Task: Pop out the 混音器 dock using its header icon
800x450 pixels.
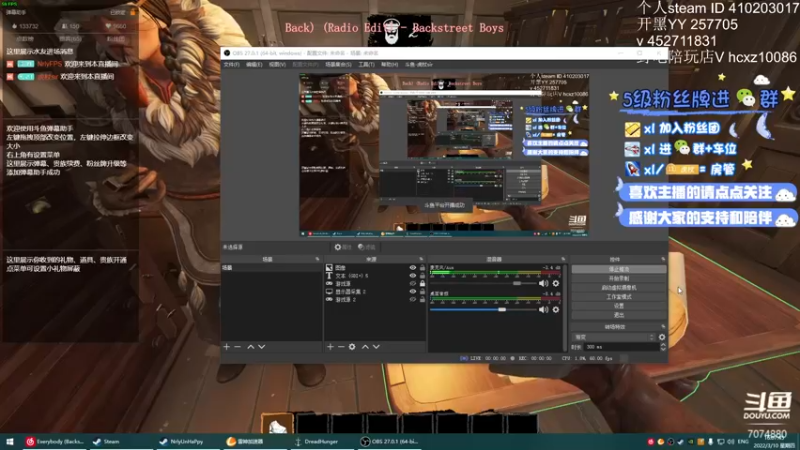Action: tap(563, 259)
